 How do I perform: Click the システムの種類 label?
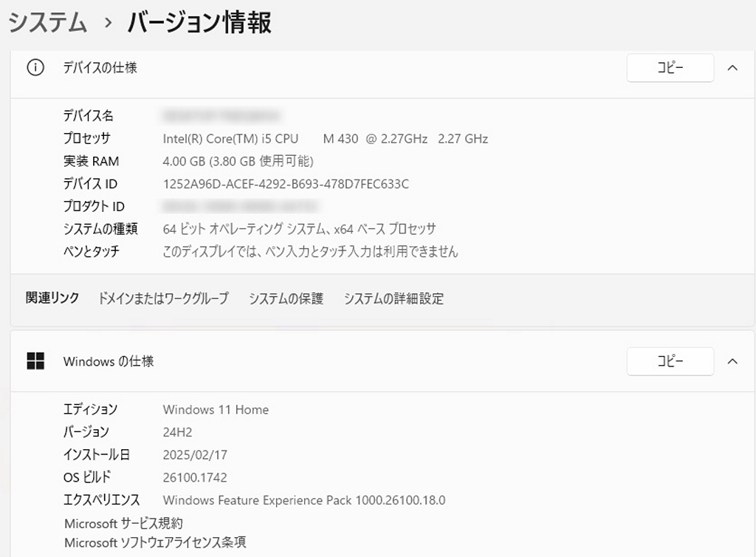[100, 228]
